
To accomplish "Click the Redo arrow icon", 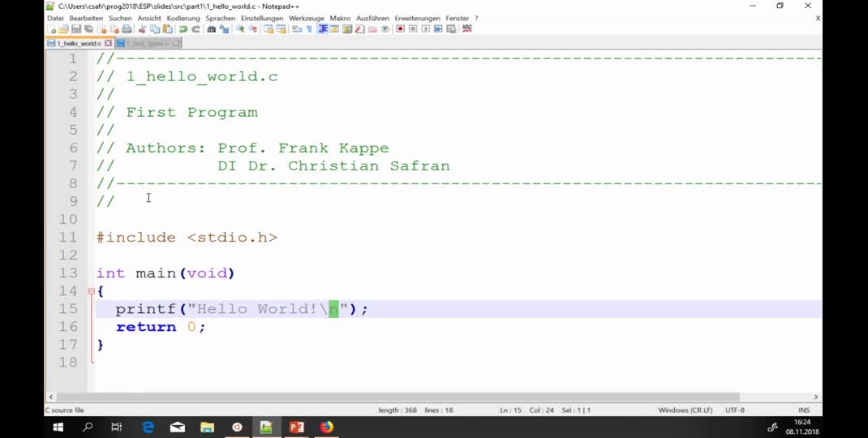I will pos(196,28).
